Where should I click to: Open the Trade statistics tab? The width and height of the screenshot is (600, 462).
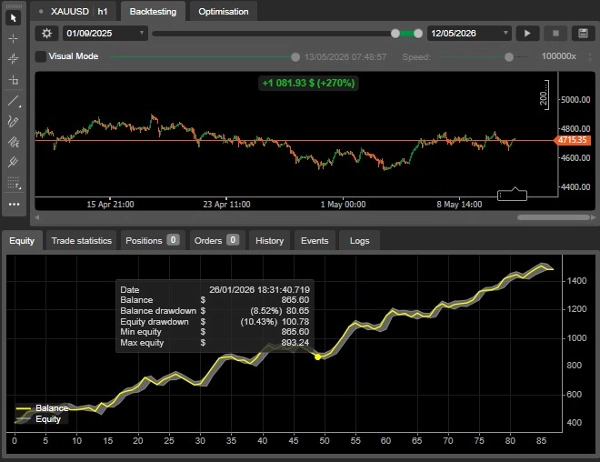tap(82, 241)
